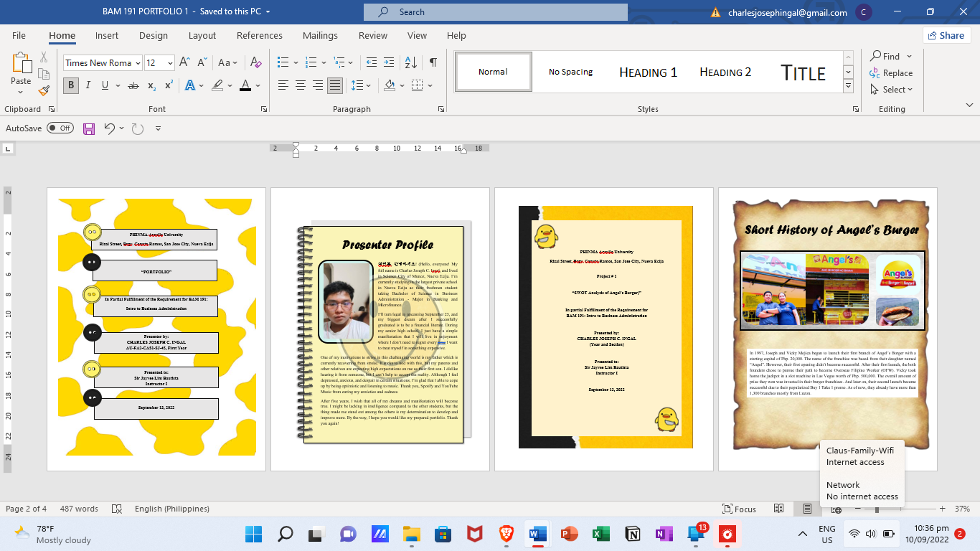Apply subscript formatting
The image size is (980, 551).
[x=152, y=85]
